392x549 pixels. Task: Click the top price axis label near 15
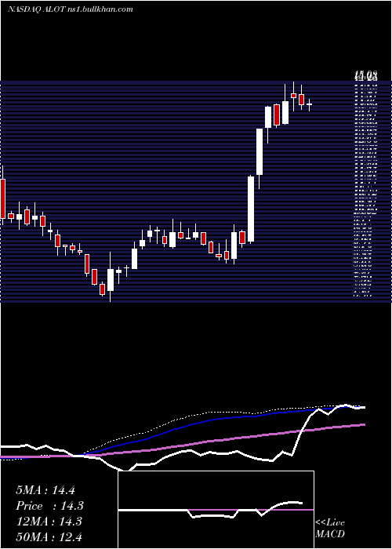366,75
